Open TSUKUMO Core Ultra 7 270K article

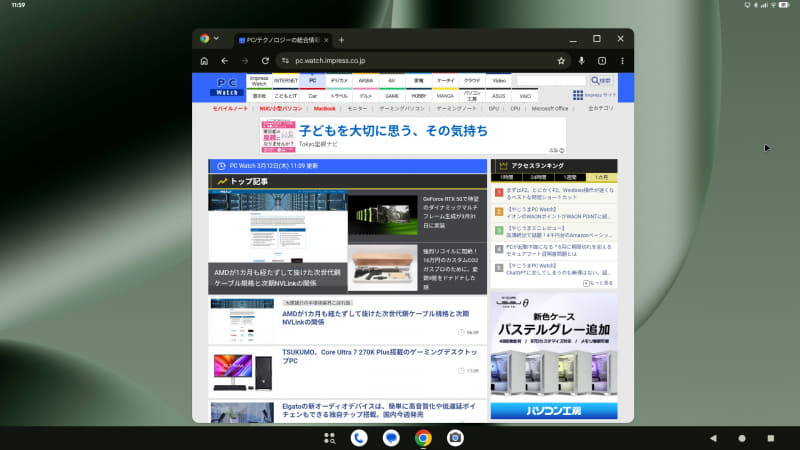click(380, 356)
